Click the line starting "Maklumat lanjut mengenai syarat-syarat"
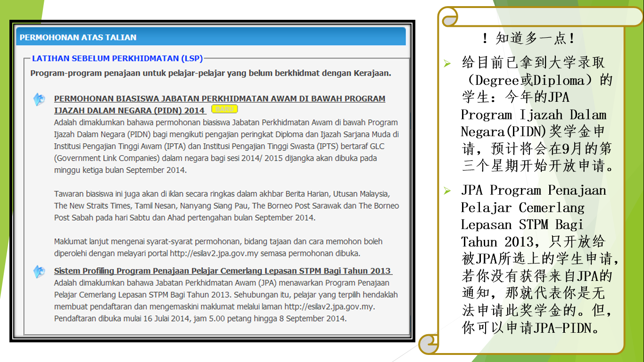The image size is (644, 362). point(218,241)
